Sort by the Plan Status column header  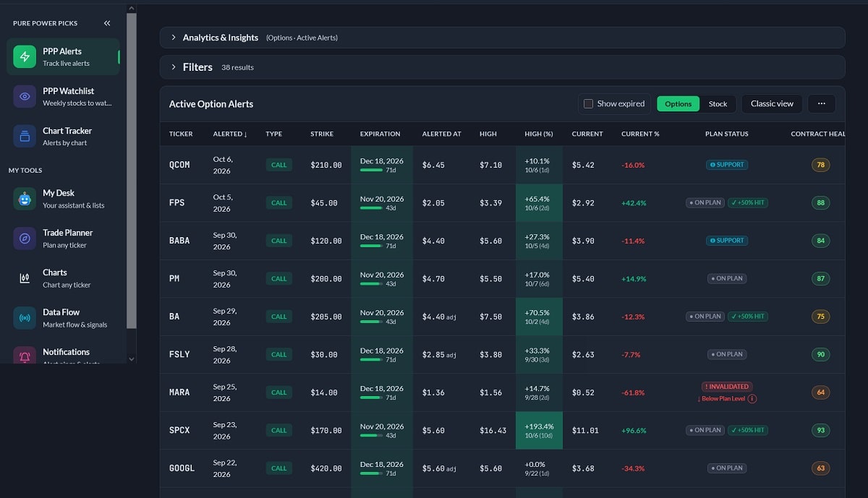coord(727,134)
